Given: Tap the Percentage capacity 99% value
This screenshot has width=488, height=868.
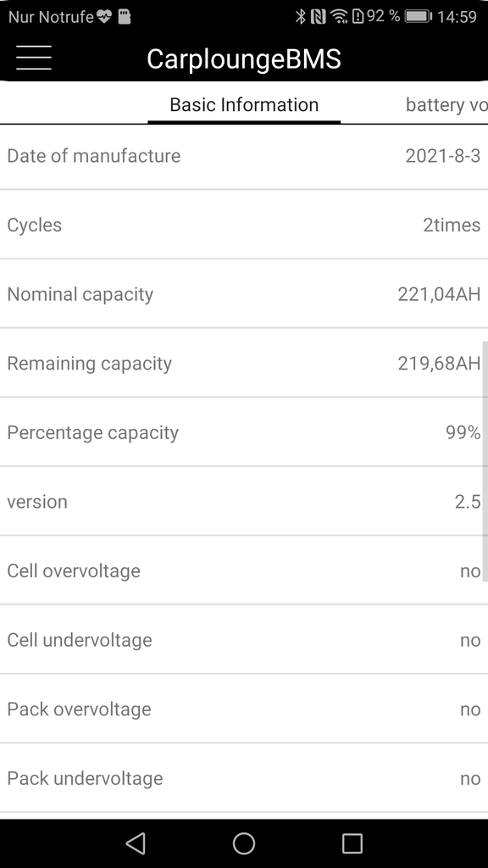Looking at the screenshot, I should (463, 432).
